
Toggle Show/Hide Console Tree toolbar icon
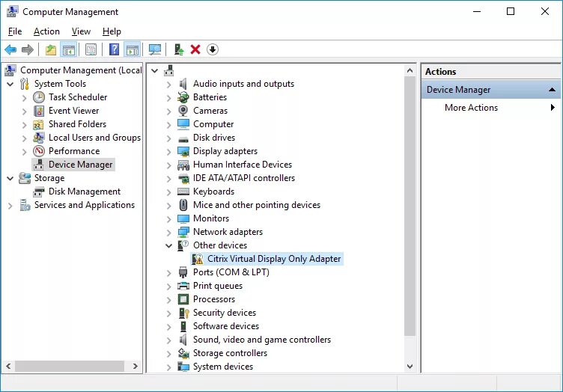click(68, 49)
